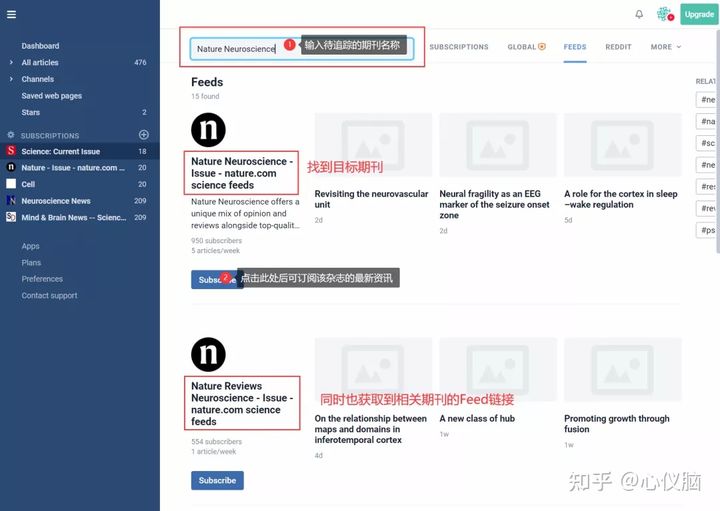Viewport: 720px width, 511px height.
Task: Click the '15 found' results count
Action: tap(205, 96)
